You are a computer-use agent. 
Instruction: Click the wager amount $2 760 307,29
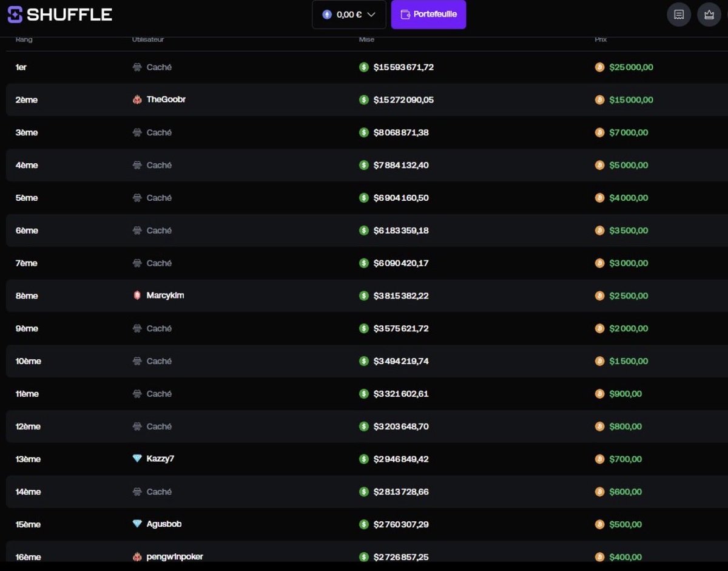[401, 524]
